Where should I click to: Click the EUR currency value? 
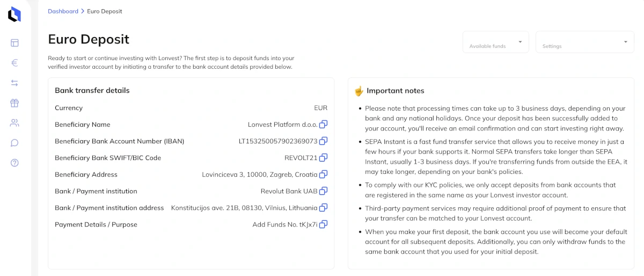pos(321,108)
